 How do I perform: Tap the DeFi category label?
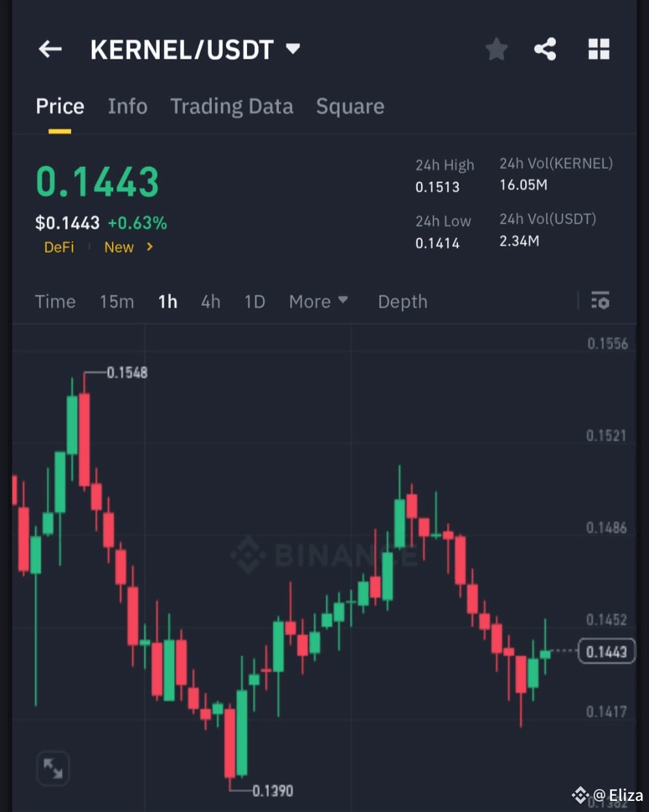(59, 247)
